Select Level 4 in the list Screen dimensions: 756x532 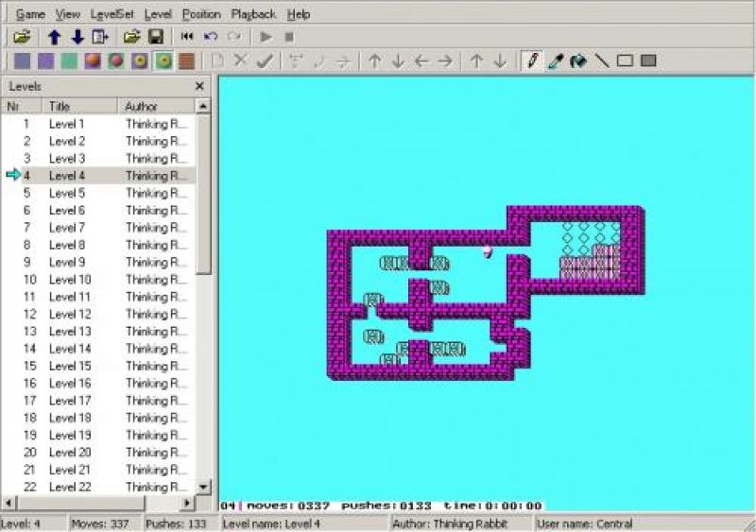pyautogui.click(x=98, y=176)
